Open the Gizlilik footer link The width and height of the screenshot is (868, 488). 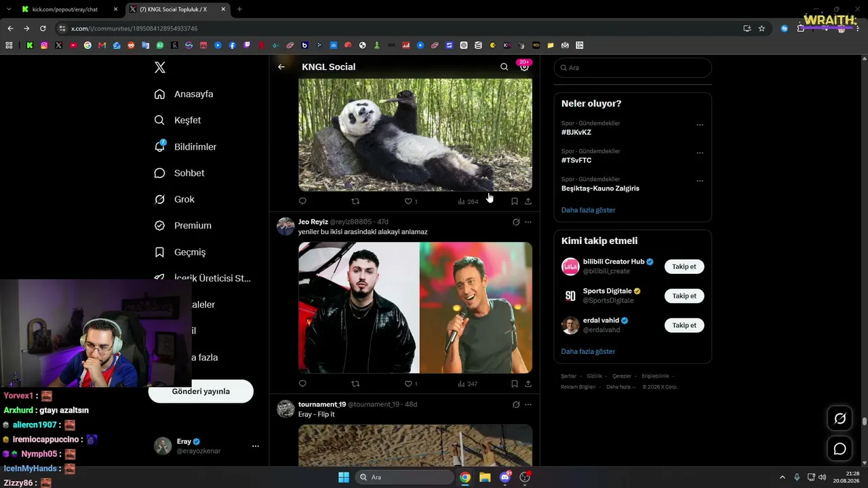coord(594,376)
